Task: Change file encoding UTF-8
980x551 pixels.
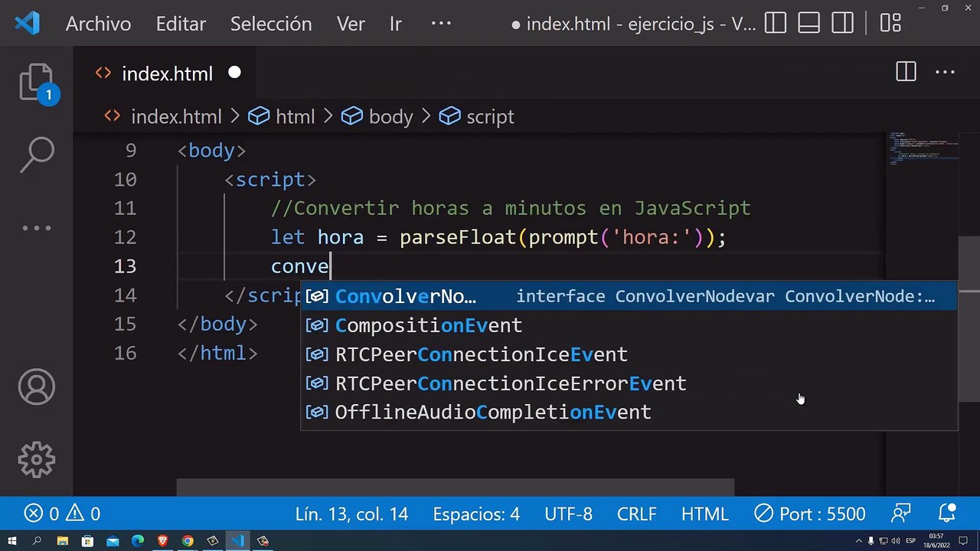Action: pyautogui.click(x=568, y=514)
